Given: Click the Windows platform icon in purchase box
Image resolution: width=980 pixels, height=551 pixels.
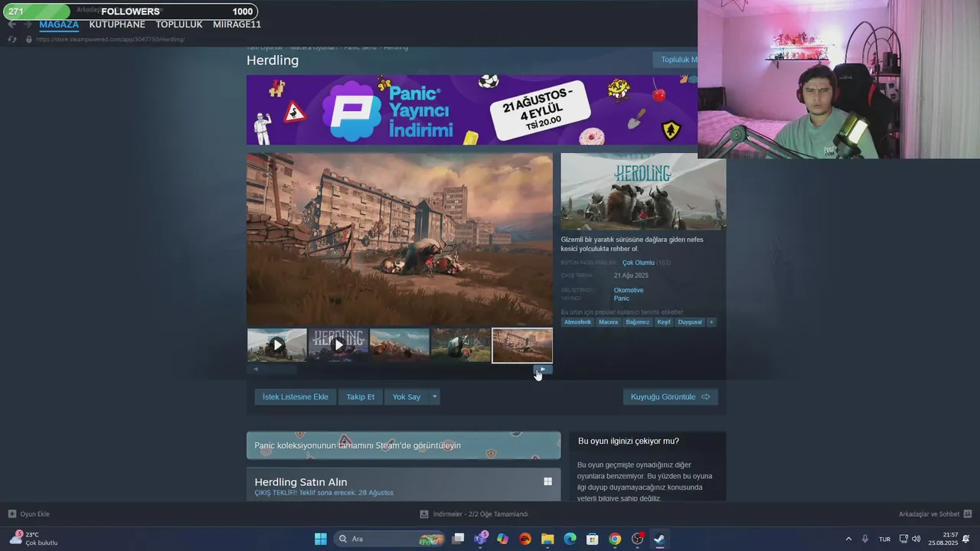Looking at the screenshot, I should (547, 481).
